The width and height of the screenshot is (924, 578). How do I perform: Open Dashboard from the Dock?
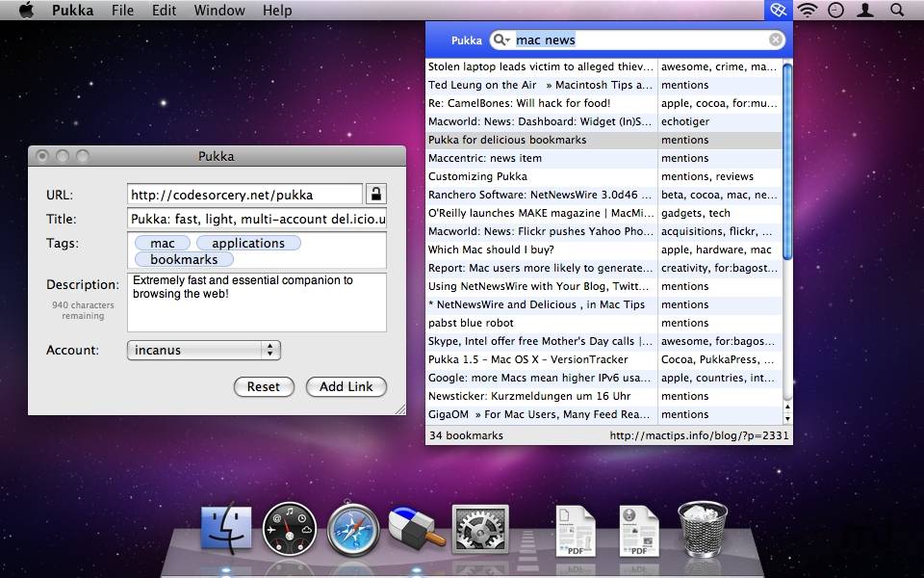pyautogui.click(x=290, y=530)
